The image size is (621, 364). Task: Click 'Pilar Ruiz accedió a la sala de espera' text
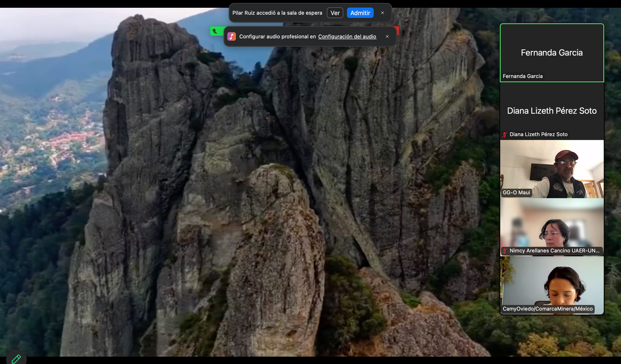277,13
